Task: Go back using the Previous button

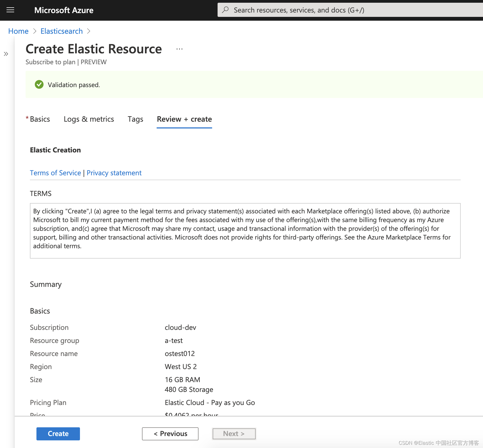Action: click(x=170, y=434)
